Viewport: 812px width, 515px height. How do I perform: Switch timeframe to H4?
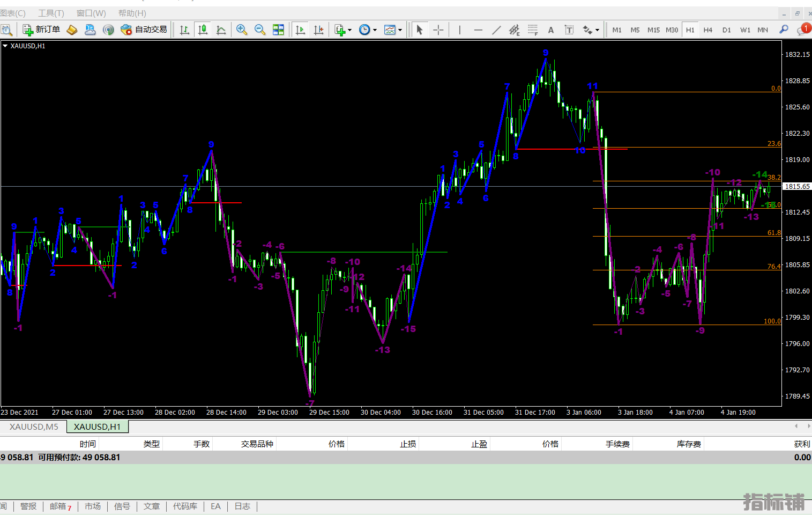tap(708, 30)
